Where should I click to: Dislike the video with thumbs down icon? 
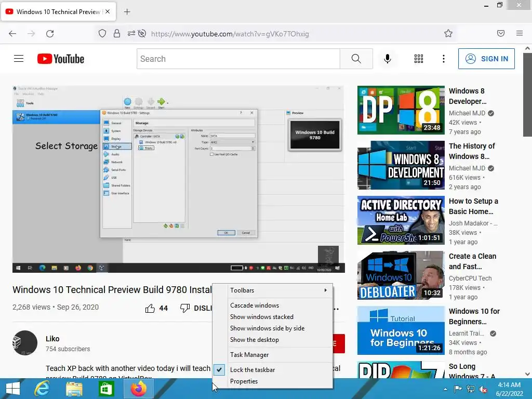[185, 308]
